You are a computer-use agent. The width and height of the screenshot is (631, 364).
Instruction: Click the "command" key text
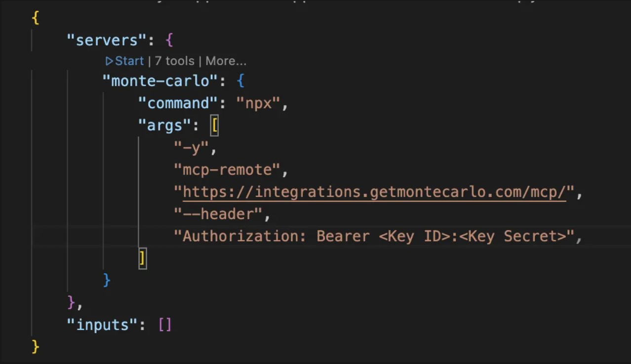coord(178,103)
